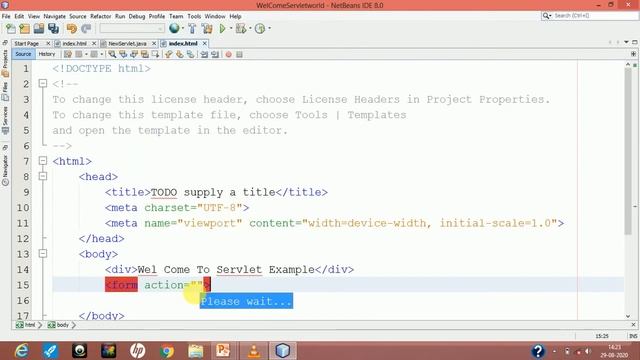Click the Clean and Build icon
Viewport: 640px width, 360px height.
(207, 29)
